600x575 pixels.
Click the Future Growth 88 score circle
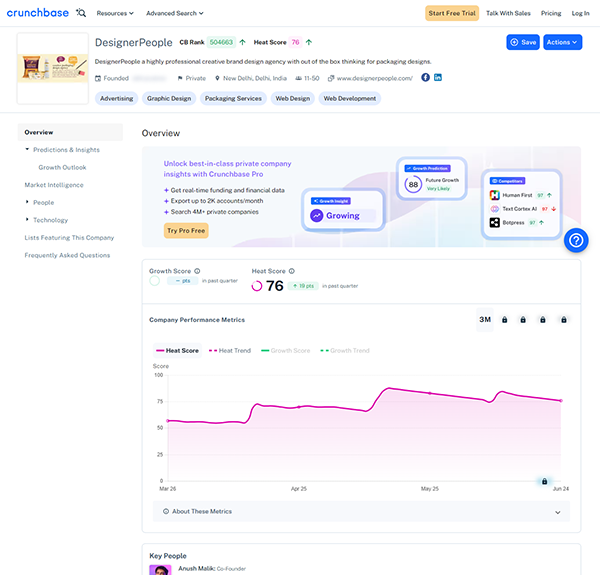[413, 184]
